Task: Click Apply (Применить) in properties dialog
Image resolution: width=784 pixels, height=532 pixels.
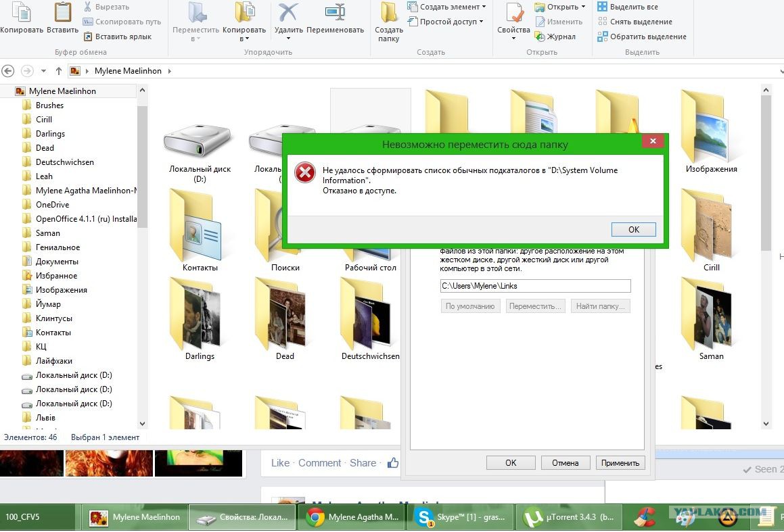Action: [x=620, y=463]
